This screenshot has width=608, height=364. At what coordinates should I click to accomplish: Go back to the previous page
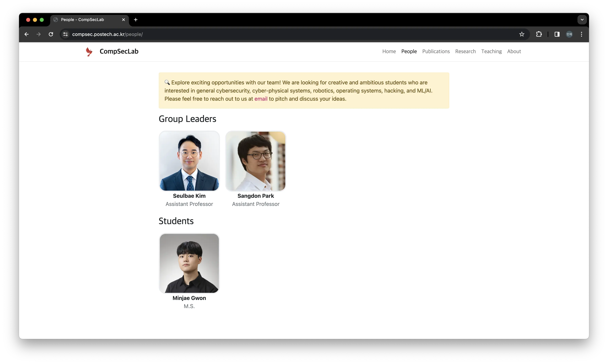pos(26,34)
